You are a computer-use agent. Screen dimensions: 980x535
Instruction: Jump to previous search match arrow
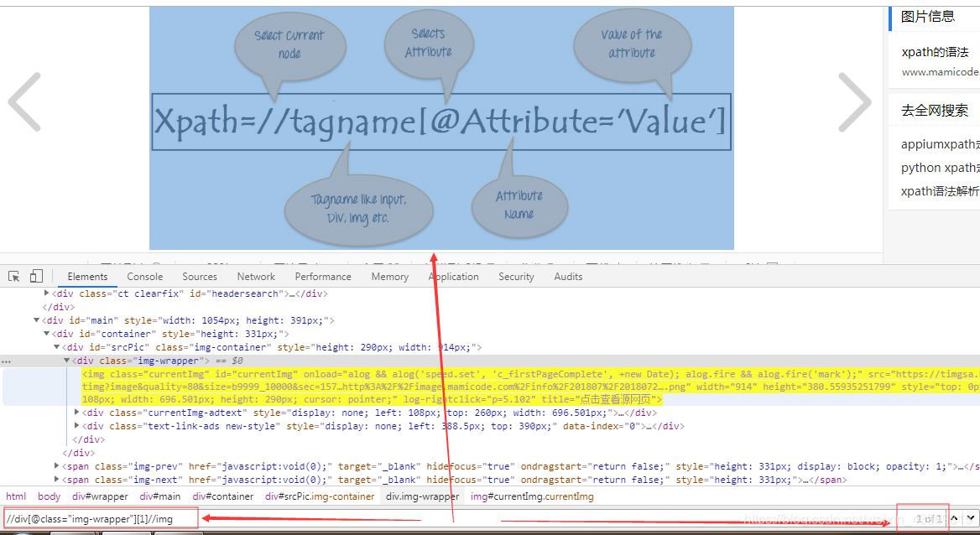(x=954, y=518)
